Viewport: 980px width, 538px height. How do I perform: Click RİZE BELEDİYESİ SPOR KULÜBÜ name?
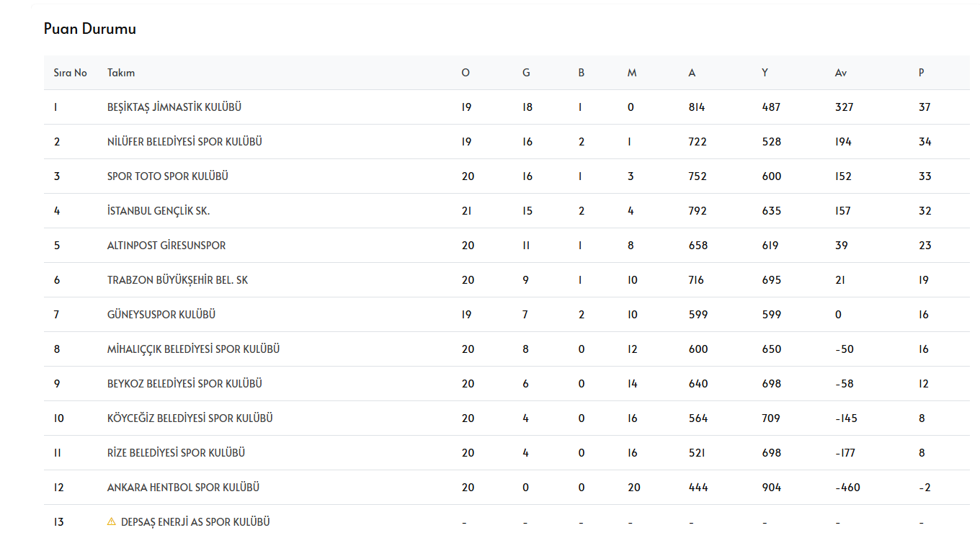pos(176,453)
